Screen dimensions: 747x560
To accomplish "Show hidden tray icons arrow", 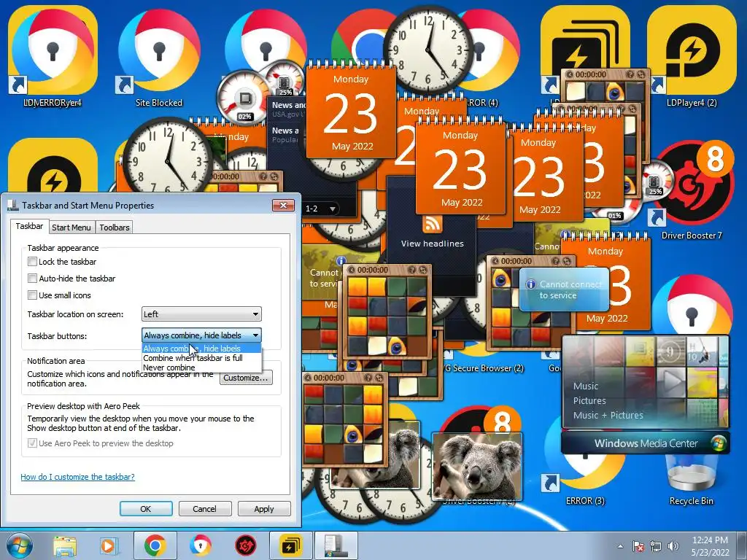I will click(x=620, y=546).
